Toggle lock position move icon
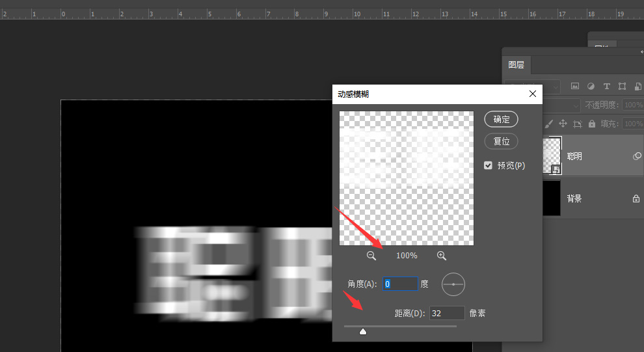644x352 pixels. click(563, 124)
